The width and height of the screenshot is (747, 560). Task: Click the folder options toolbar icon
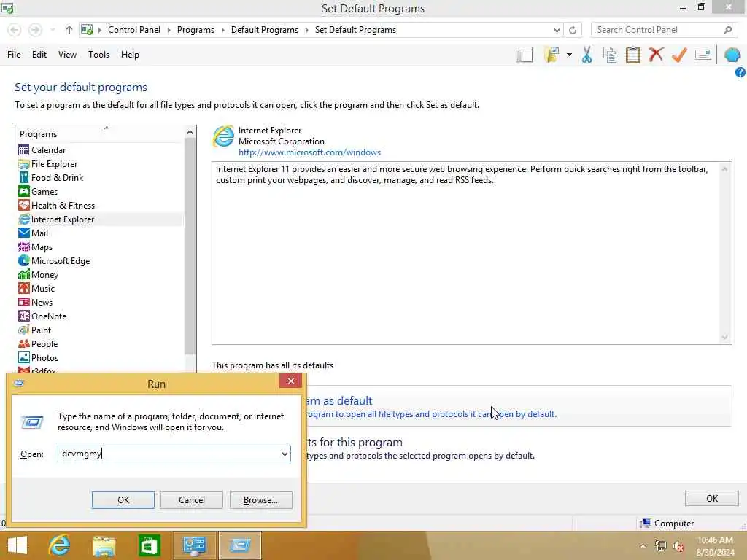click(551, 55)
